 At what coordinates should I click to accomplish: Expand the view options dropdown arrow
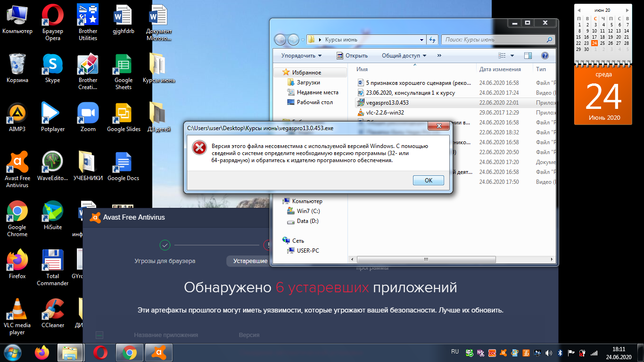pyautogui.click(x=512, y=56)
